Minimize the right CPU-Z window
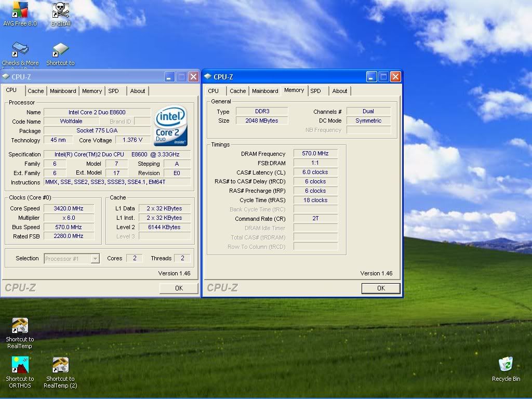This screenshot has width=532, height=399. (371, 77)
